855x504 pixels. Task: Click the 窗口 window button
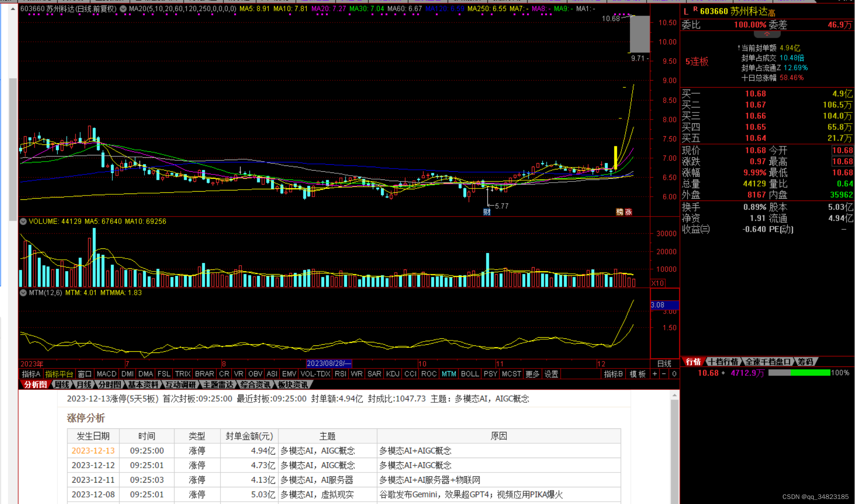pyautogui.click(x=85, y=374)
